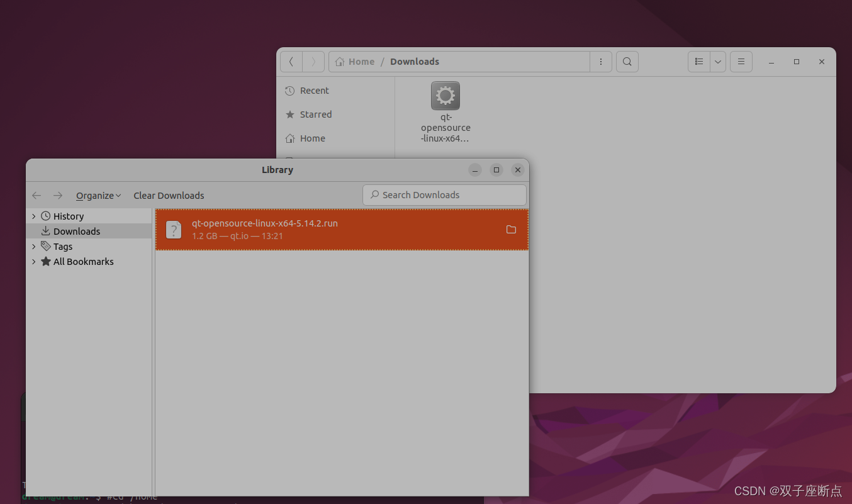This screenshot has width=852, height=504.
Task: Open Recent in Files sidebar
Action: 335,91
